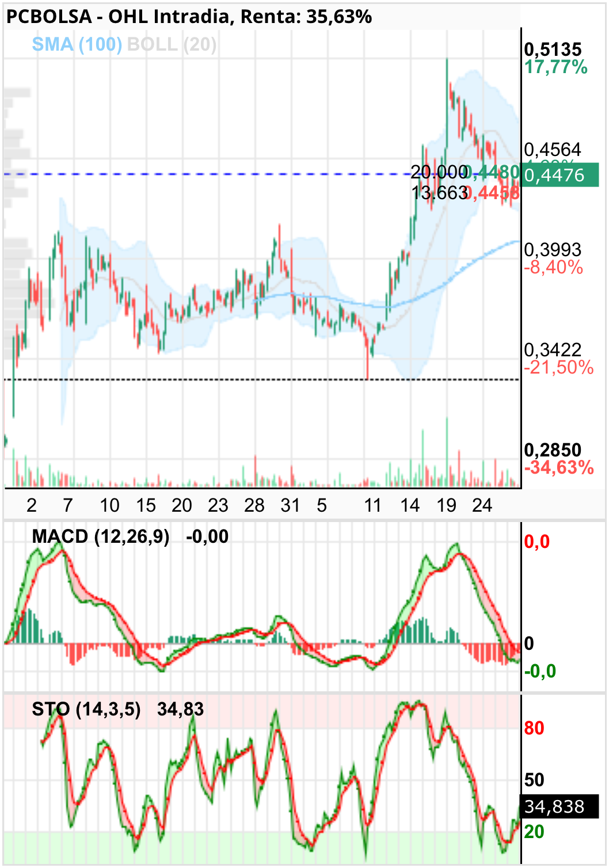Click the black 34,838 stochastic value tag
Viewport: 609px width, 868px height.
click(x=559, y=807)
